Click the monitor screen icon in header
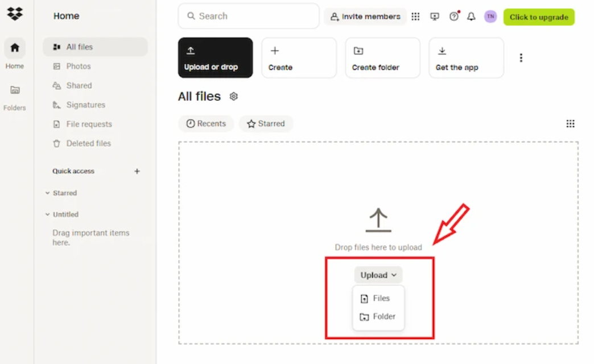 tap(435, 16)
